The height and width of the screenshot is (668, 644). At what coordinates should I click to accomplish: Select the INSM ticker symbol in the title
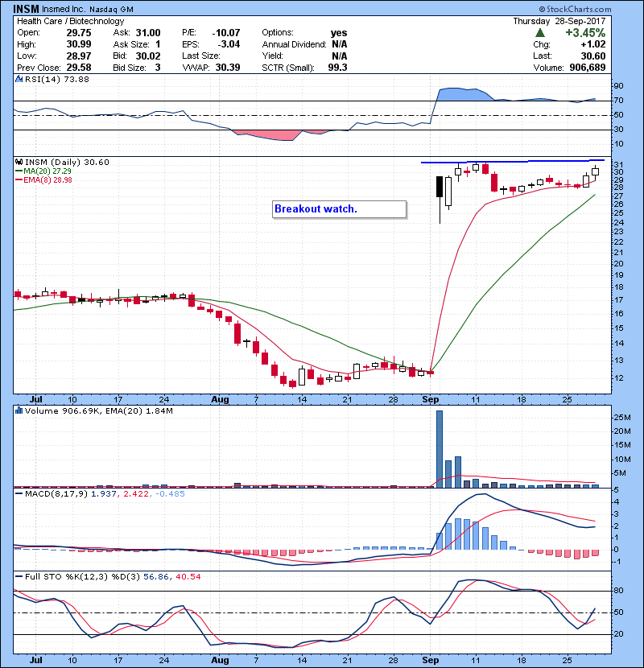26,9
